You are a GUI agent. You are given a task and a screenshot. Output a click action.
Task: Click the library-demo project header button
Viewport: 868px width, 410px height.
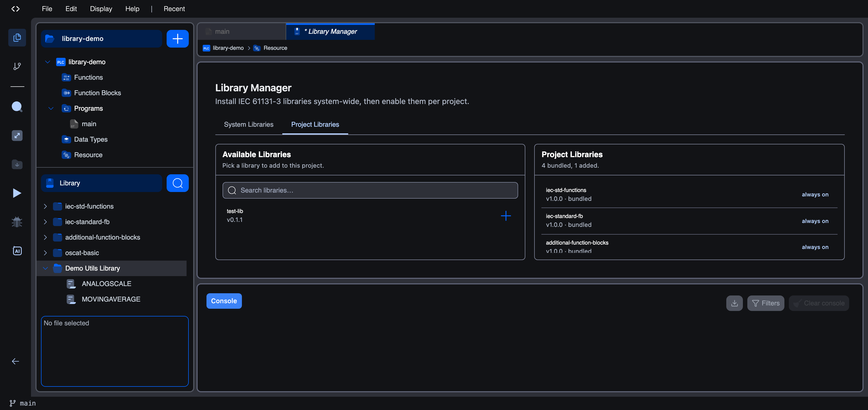[x=102, y=39]
